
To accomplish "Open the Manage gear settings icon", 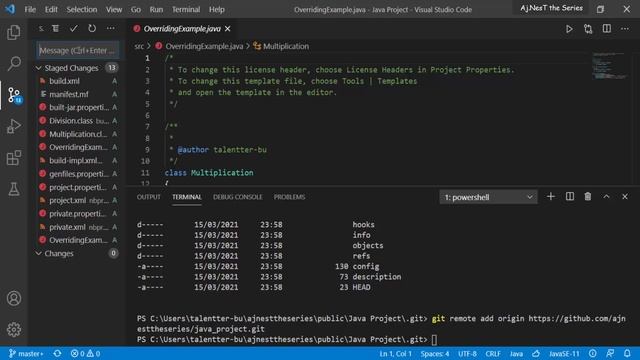I will pos(14,329).
